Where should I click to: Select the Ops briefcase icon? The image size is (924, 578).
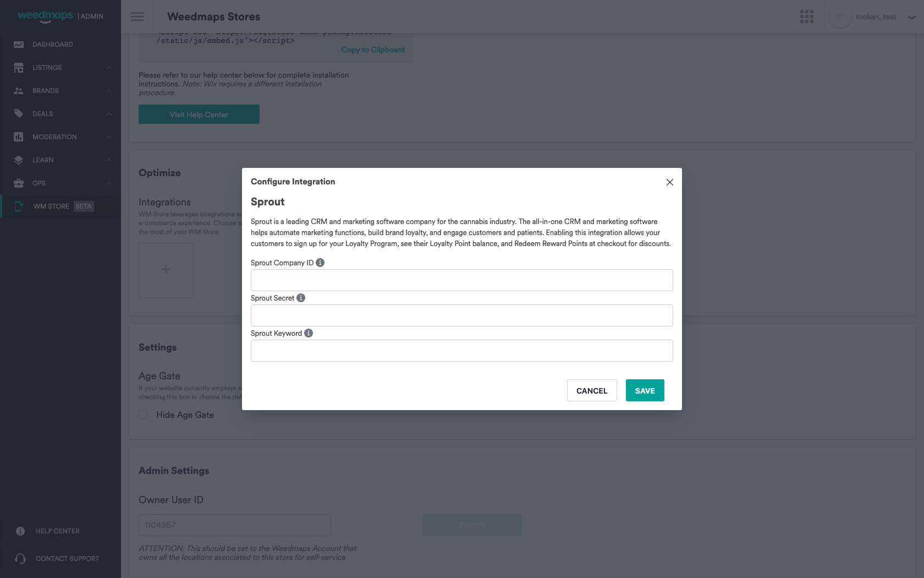19,183
